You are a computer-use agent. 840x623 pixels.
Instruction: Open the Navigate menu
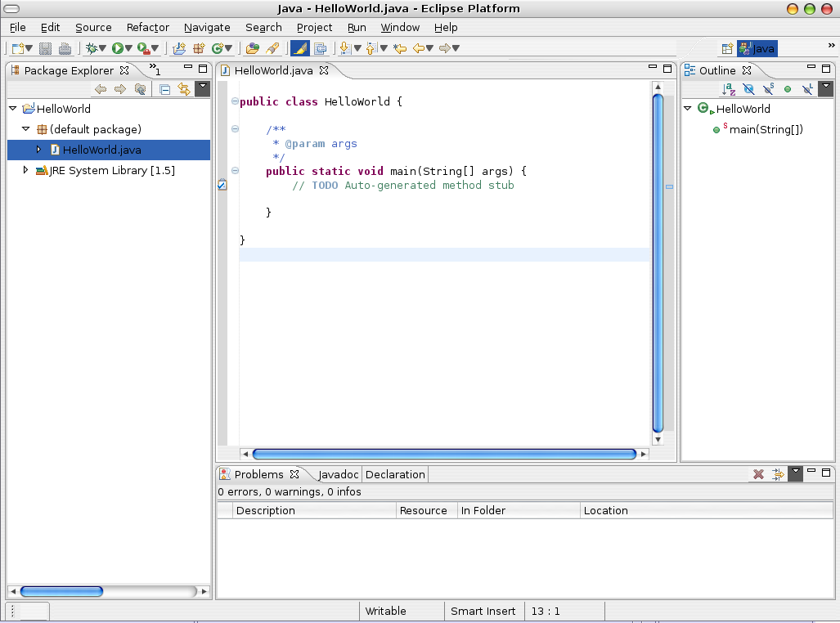[207, 27]
